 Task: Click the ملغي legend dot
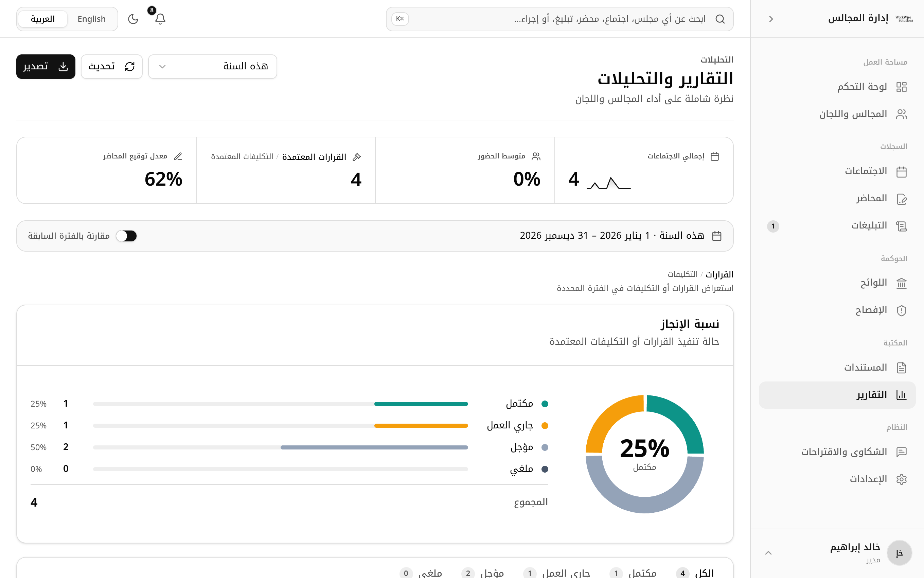545,469
